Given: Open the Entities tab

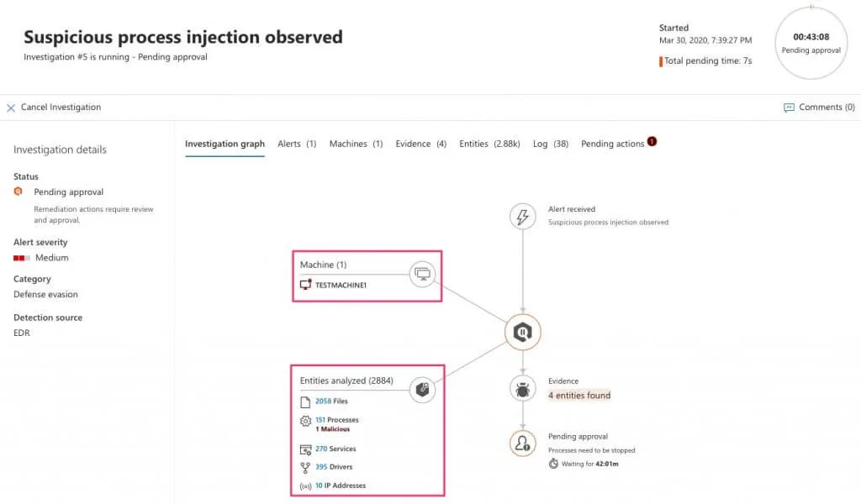Looking at the screenshot, I should click(x=489, y=144).
